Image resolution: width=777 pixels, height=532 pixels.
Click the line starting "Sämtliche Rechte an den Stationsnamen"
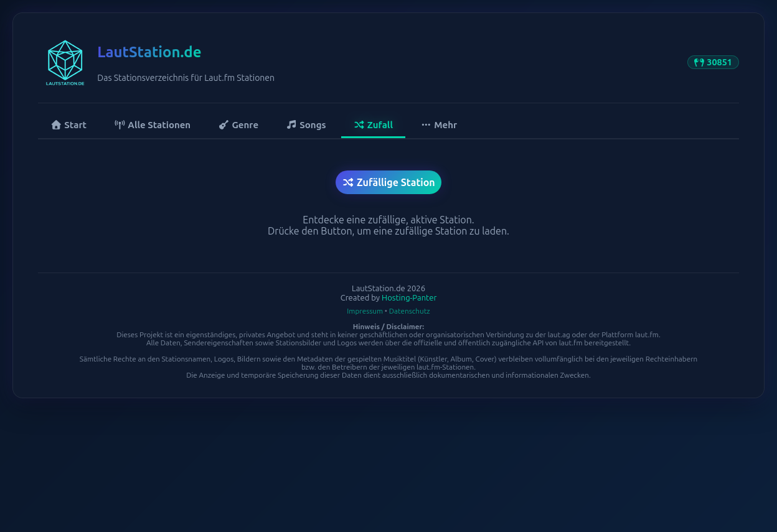(388, 359)
